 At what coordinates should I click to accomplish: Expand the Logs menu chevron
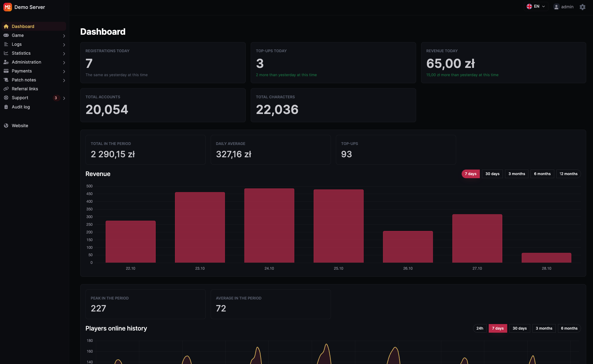tap(64, 45)
